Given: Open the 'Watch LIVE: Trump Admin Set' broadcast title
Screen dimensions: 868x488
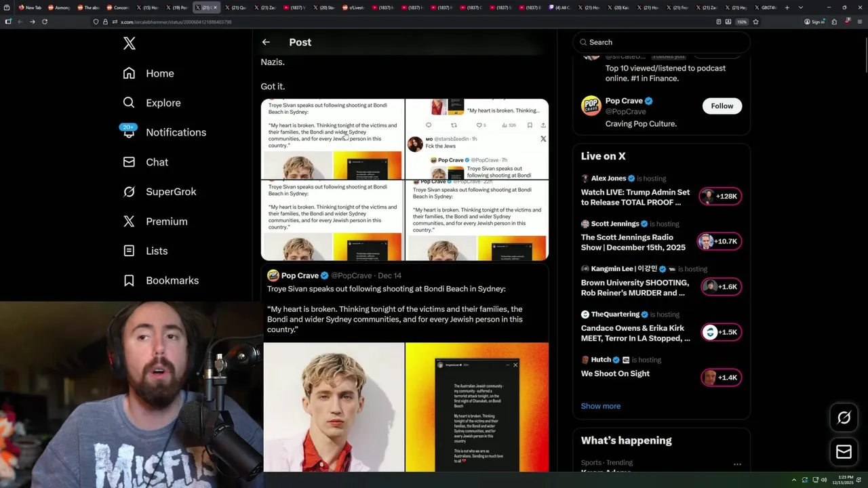Looking at the screenshot, I should click(x=635, y=197).
